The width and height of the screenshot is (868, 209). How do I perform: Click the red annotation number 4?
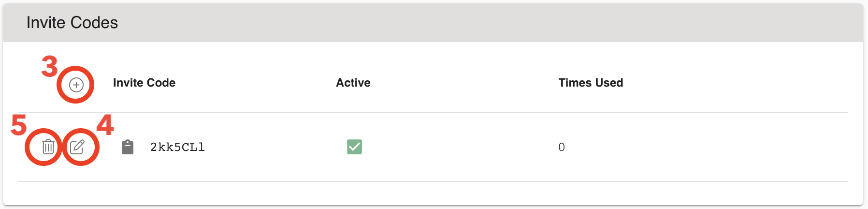pos(105,125)
